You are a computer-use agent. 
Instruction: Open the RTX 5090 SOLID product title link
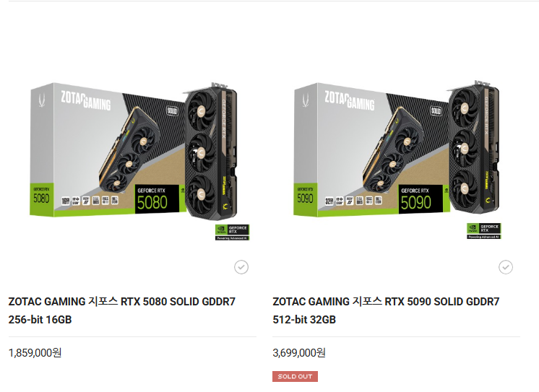point(386,310)
